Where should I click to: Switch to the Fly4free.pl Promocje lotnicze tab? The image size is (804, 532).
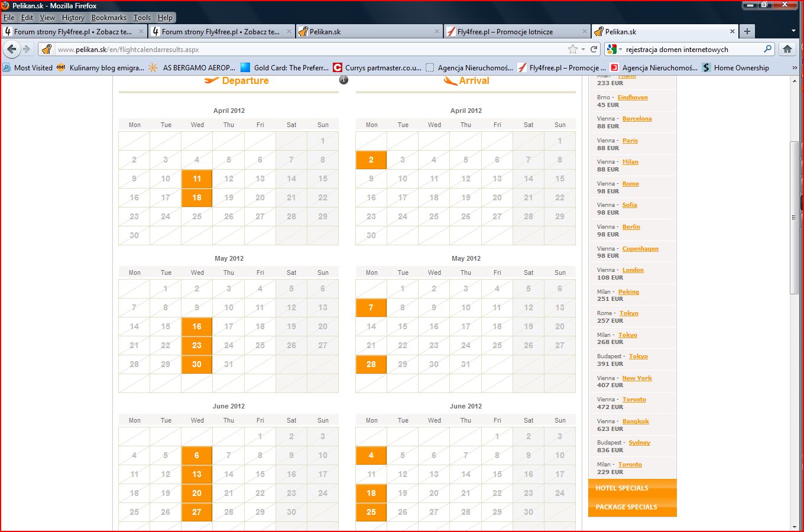tap(517, 31)
